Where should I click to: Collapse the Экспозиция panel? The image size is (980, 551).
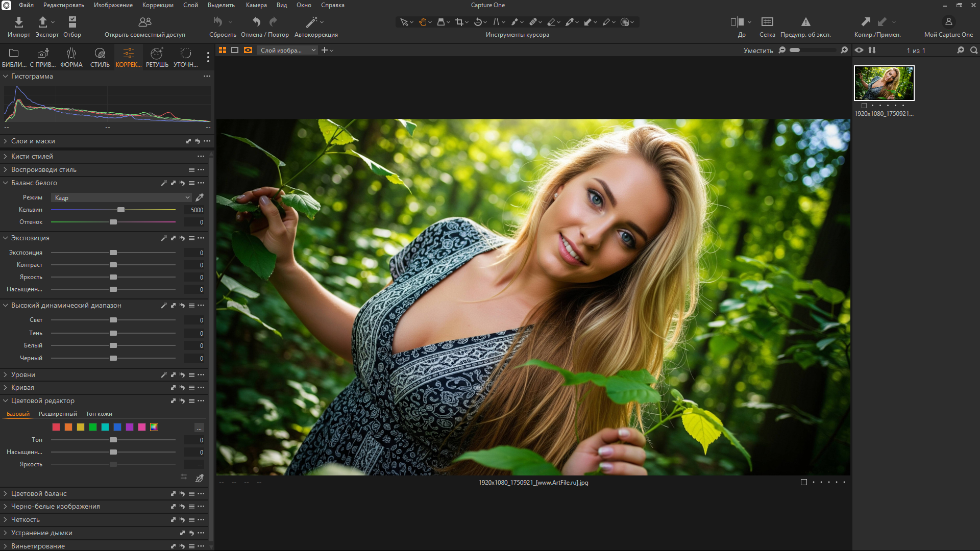(x=30, y=238)
